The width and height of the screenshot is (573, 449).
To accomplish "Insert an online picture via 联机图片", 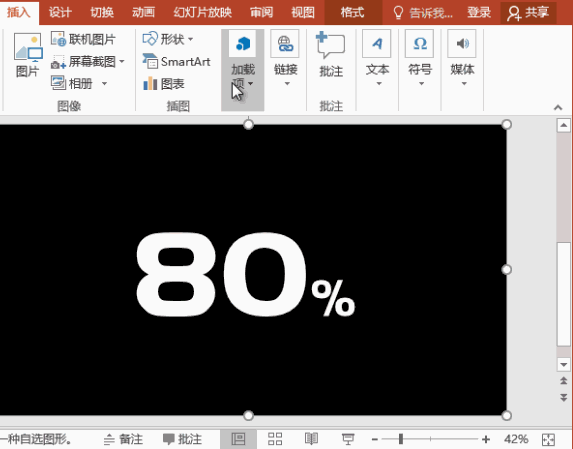I will point(83,39).
